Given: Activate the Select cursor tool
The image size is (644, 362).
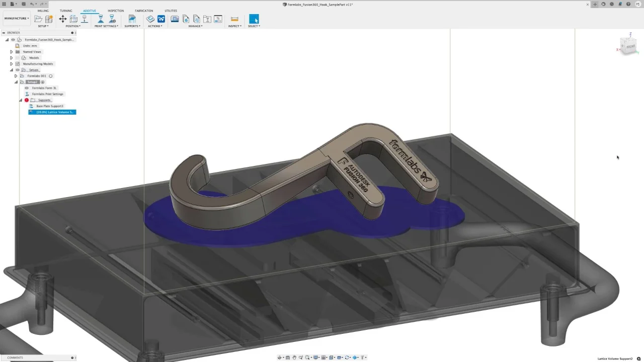Looking at the screenshot, I should point(254,19).
